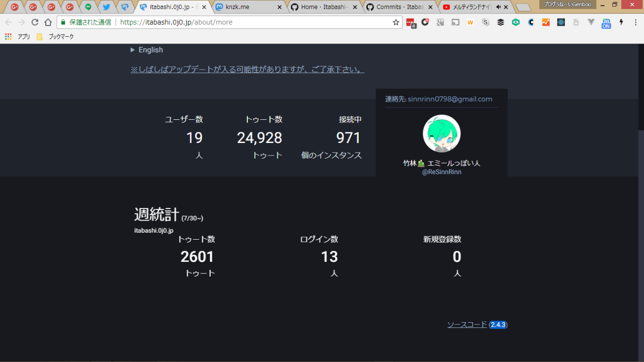This screenshot has height=362, width=644.
Task: Mute the YouTube tab via speaker icon
Action: point(499,7)
